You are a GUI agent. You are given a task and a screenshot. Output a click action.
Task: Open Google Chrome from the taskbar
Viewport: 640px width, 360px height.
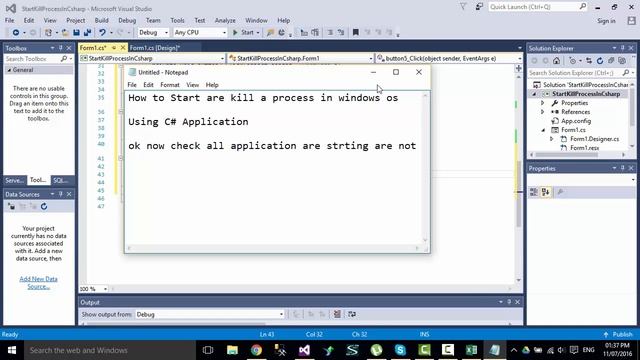(x=256, y=350)
